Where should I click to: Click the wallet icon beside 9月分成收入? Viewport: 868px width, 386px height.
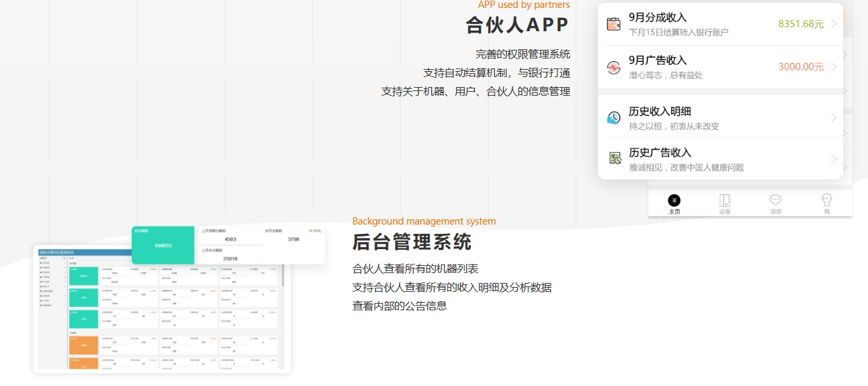click(x=613, y=25)
